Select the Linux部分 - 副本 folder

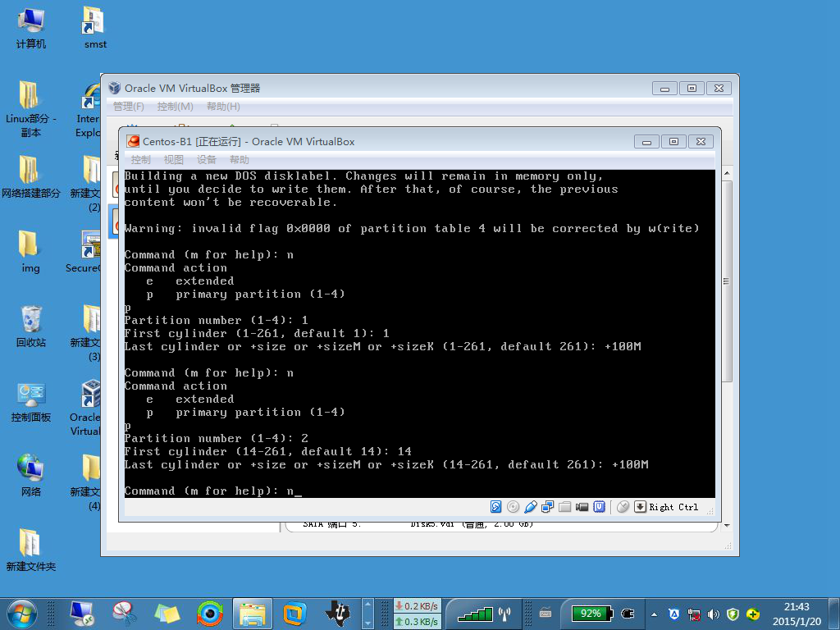(30, 109)
